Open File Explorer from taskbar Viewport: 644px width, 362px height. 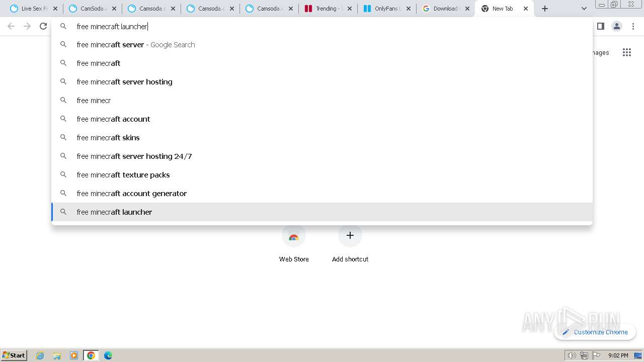[x=57, y=355]
